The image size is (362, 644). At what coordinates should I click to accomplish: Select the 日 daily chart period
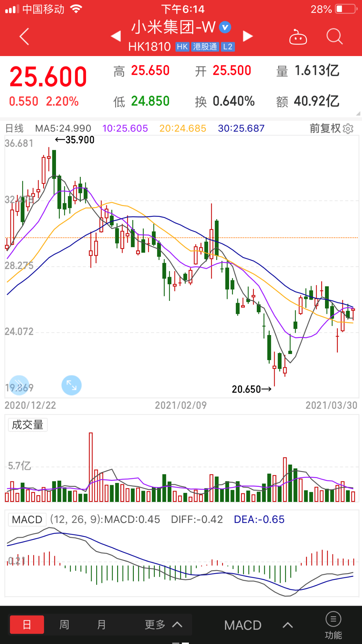27,625
